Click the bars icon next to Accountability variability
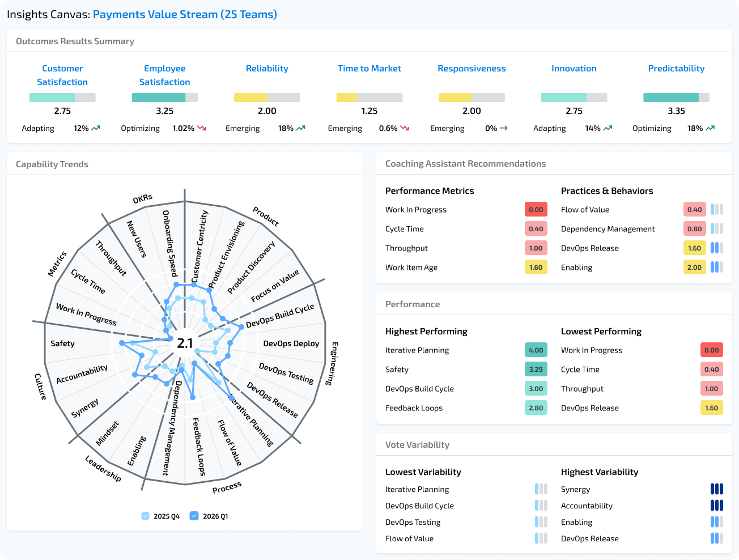Viewport: 739px width, 560px height. pyautogui.click(x=717, y=505)
